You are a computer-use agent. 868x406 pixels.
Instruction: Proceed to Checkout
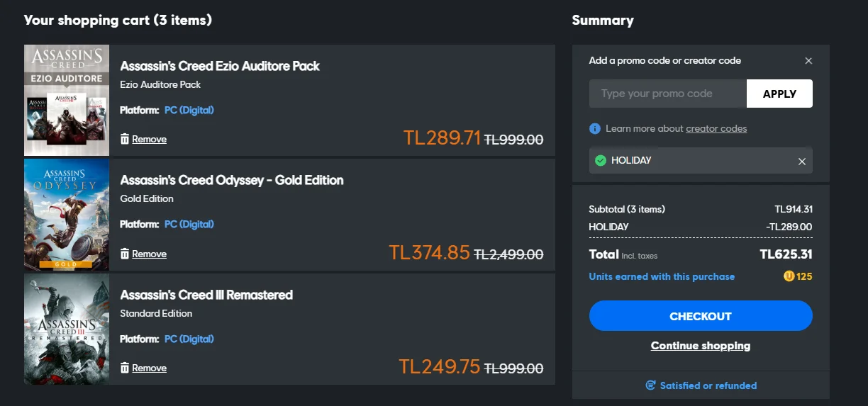(700, 316)
